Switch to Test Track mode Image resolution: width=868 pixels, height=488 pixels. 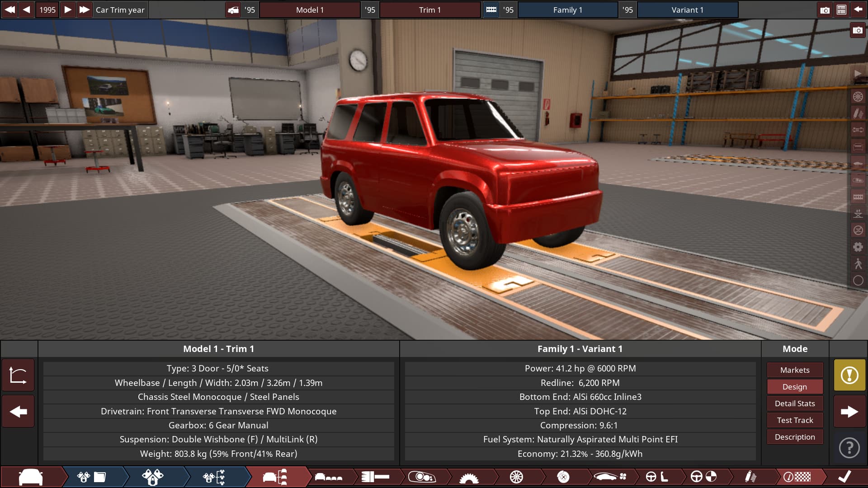(794, 420)
